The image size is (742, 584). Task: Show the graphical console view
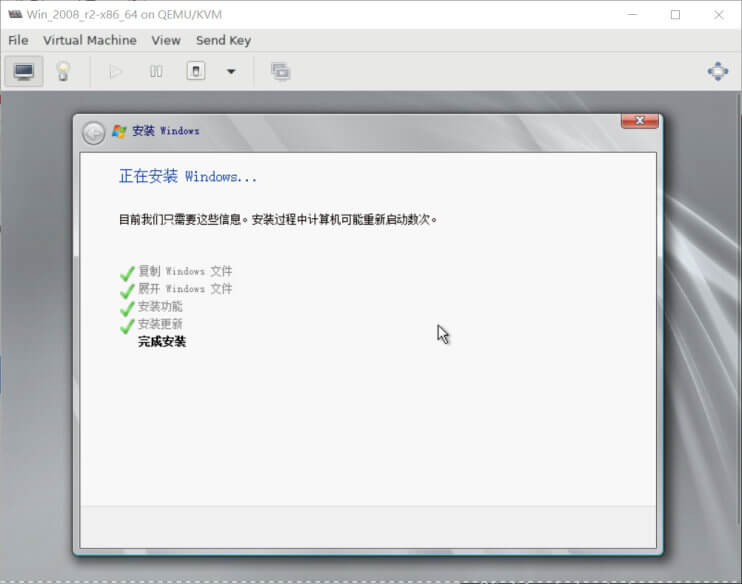click(24, 71)
